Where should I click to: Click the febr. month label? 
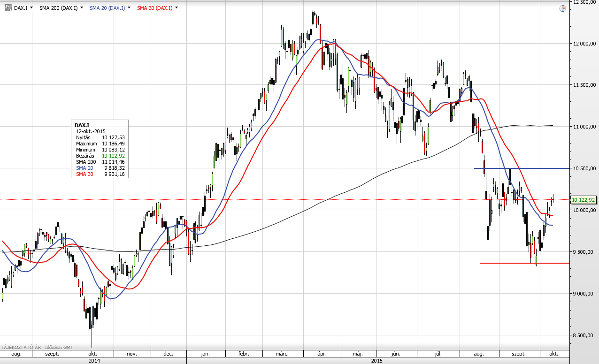coord(244,354)
